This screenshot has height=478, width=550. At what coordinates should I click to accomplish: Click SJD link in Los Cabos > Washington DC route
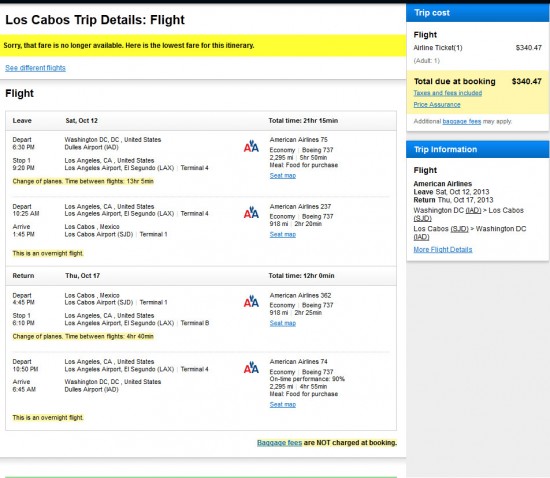point(460,229)
